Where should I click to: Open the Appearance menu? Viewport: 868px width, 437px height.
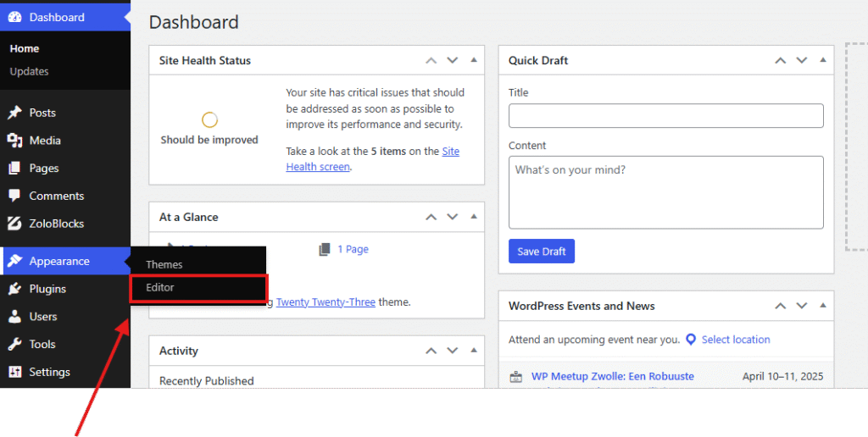pos(65,261)
